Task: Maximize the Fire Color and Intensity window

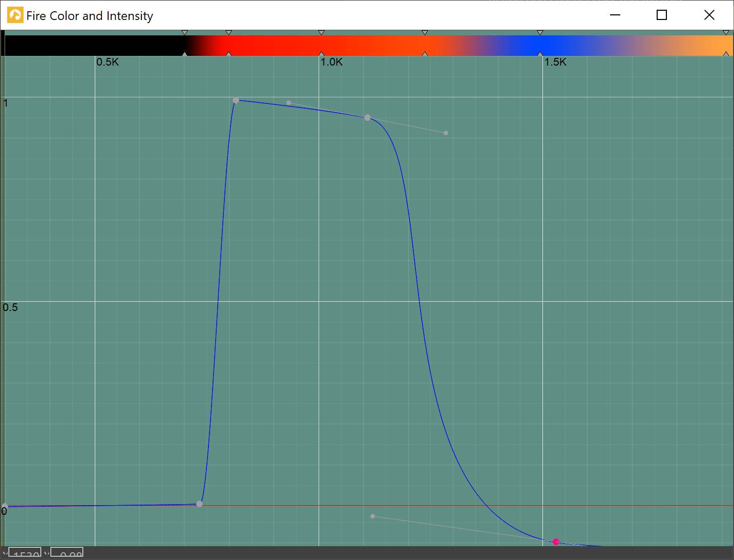Action: pyautogui.click(x=662, y=15)
